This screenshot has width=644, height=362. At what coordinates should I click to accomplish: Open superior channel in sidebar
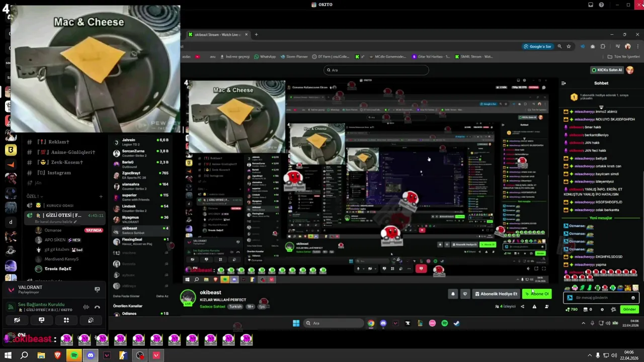tap(140, 197)
